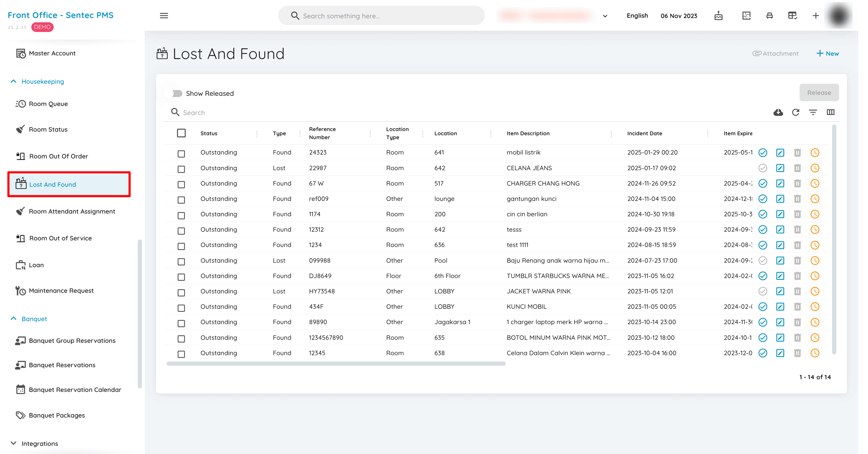Click the Release button
The width and height of the screenshot is (868, 454).
pos(819,92)
